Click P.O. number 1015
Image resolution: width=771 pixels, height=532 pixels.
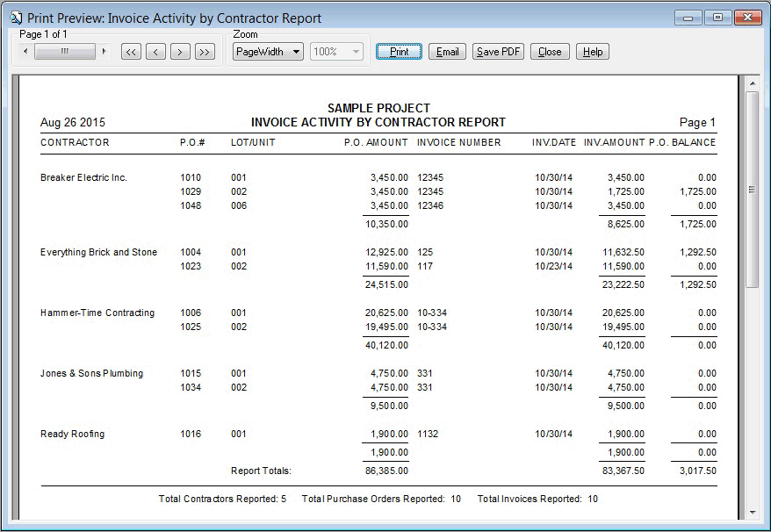[191, 373]
